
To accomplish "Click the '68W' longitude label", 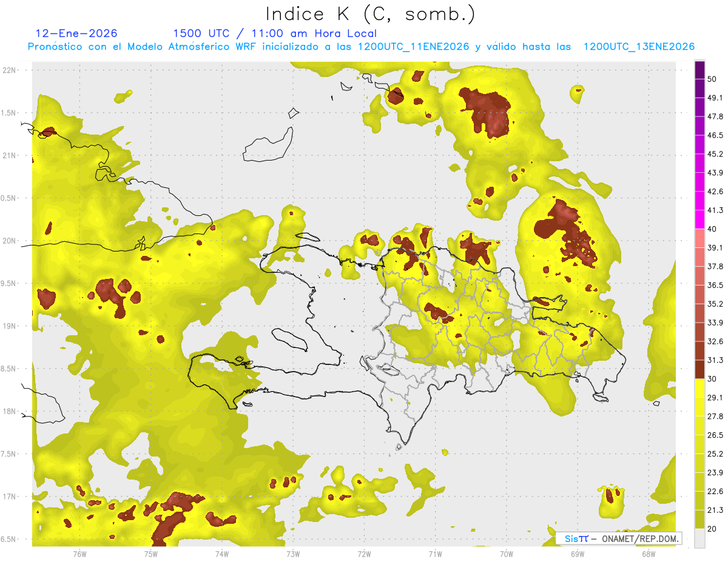I will pos(648,554).
